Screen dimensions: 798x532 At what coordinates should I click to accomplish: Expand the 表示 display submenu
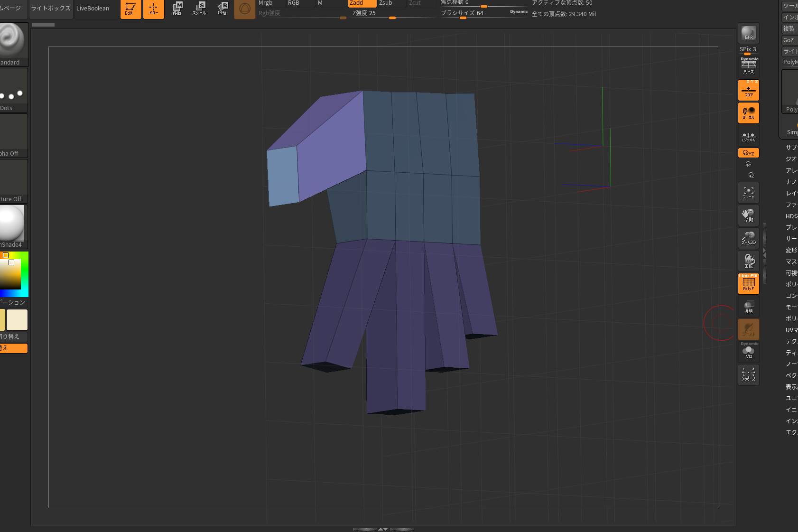coord(791,387)
